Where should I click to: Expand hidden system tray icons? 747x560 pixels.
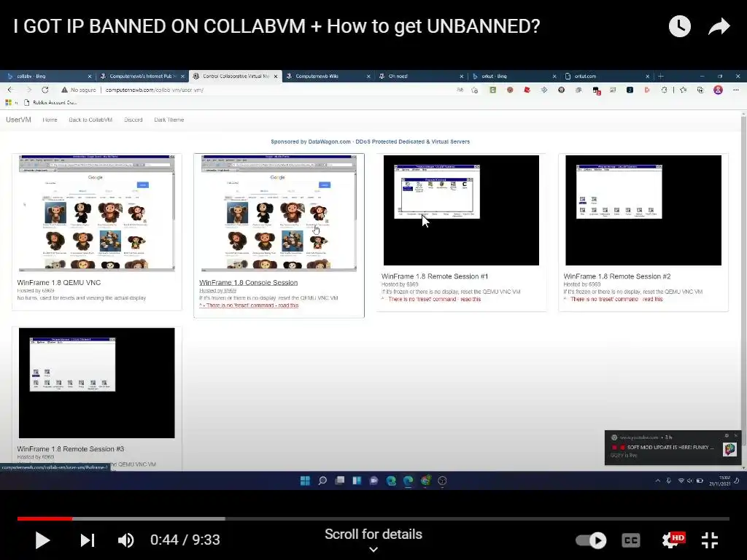click(658, 481)
